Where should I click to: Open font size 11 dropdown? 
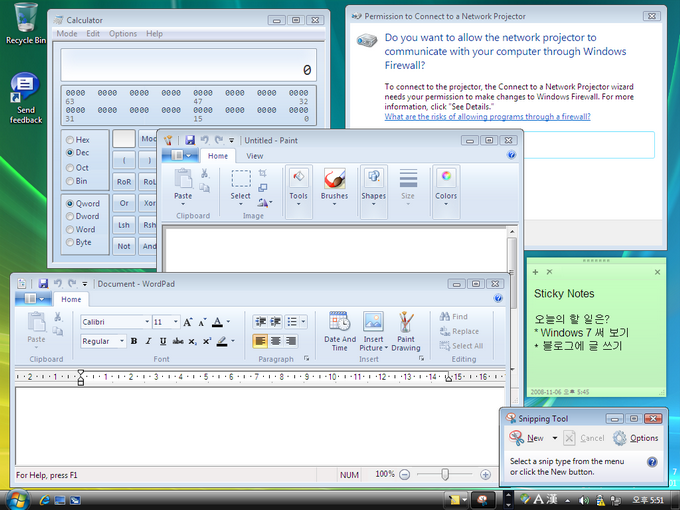(176, 322)
